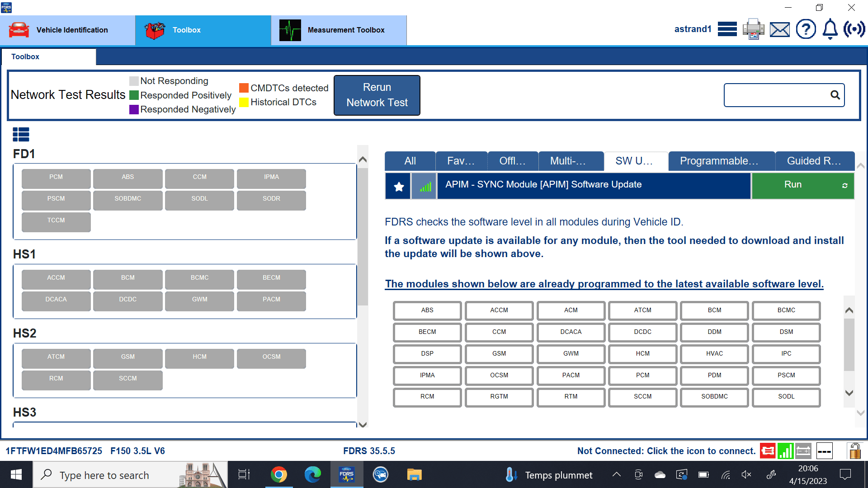The width and height of the screenshot is (868, 488).
Task: Open the mail envelope icon
Action: click(x=780, y=30)
